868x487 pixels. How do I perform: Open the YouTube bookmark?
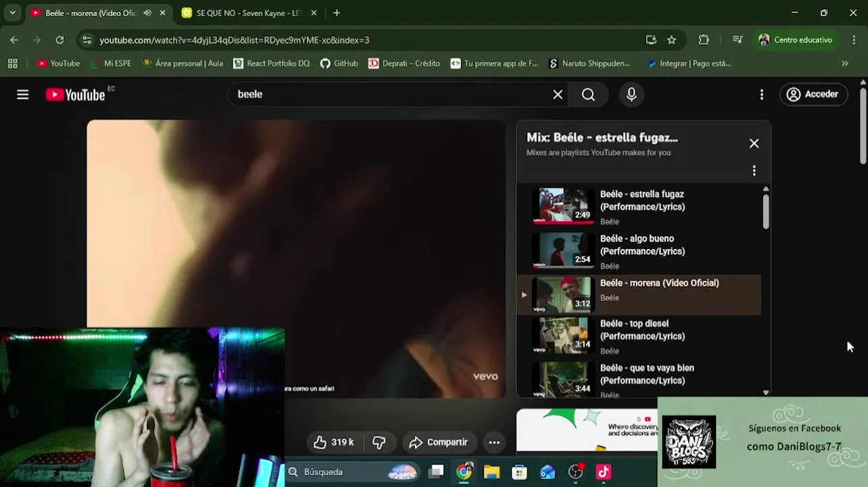click(58, 64)
